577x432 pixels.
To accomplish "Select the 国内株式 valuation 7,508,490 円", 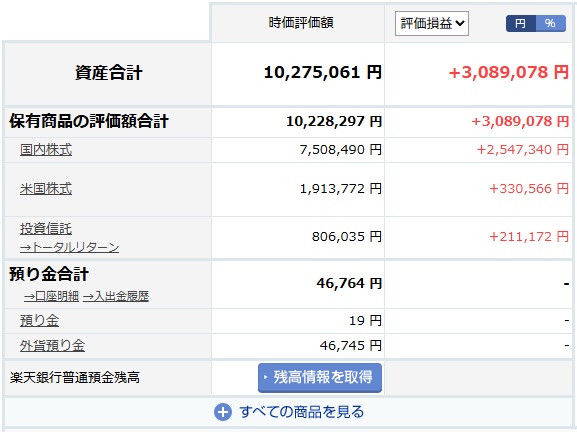I will pos(340,150).
